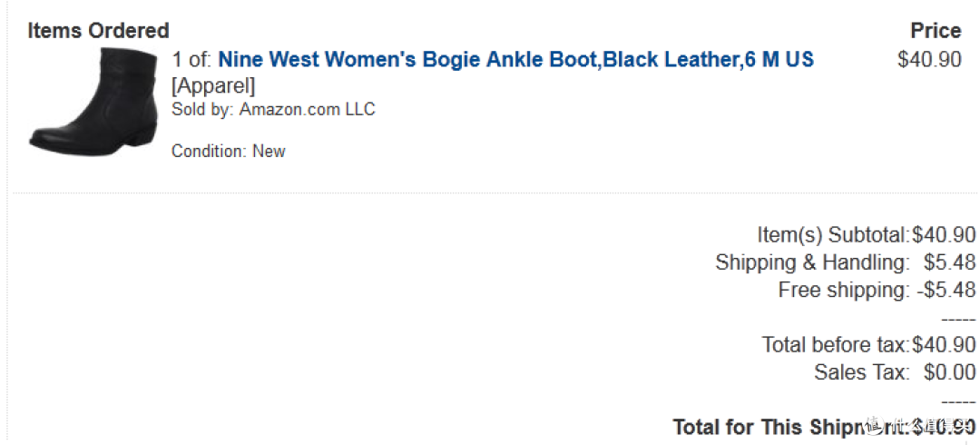
Task: Click the Sold by: Amazon.com LLC text
Action: 274,109
